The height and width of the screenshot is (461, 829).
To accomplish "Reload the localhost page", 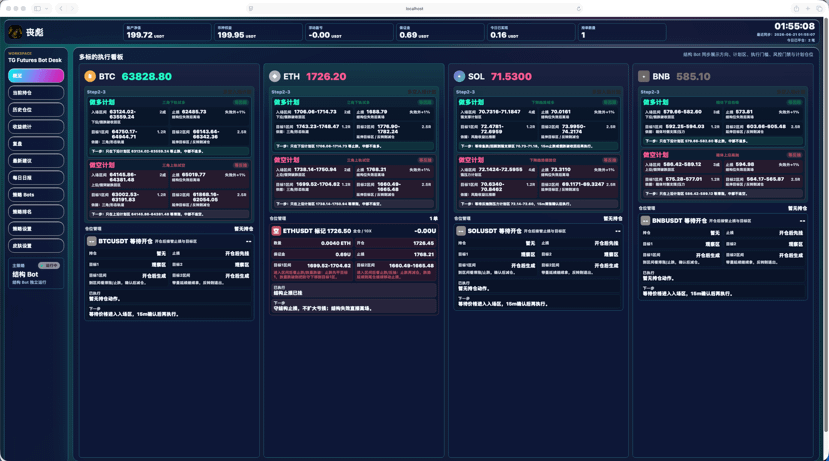I will point(578,8).
